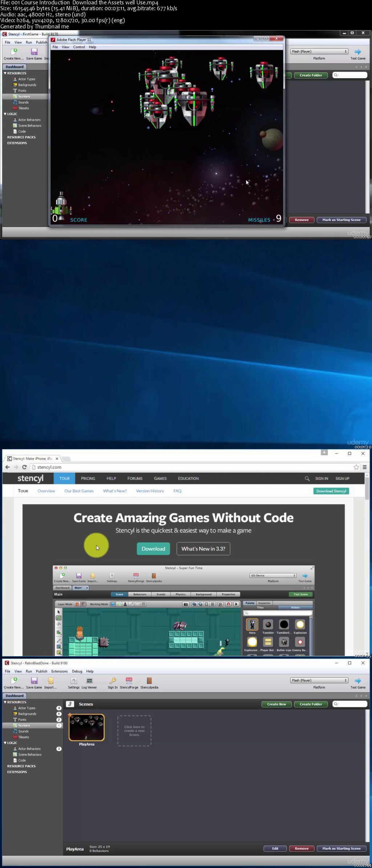Open the Log Viewer toolbar icon
The image size is (372, 868).
point(89,680)
